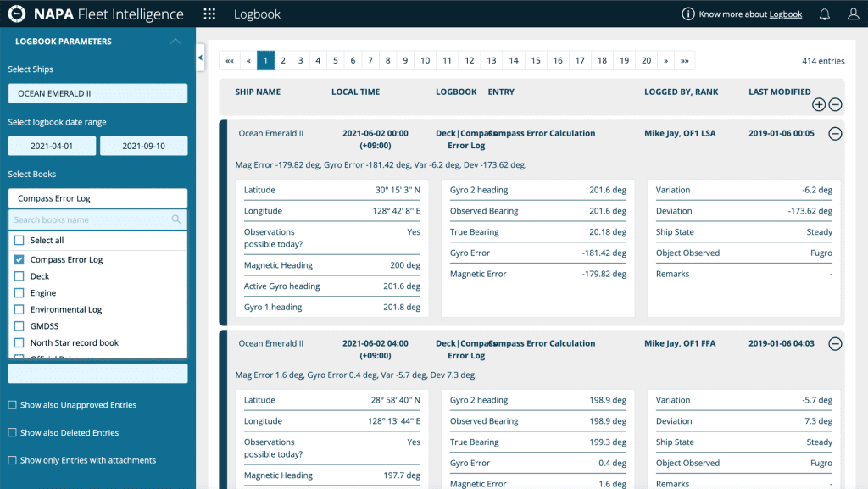This screenshot has width=868, height=489.
Task: Open the apps grid menu icon
Action: tap(209, 14)
